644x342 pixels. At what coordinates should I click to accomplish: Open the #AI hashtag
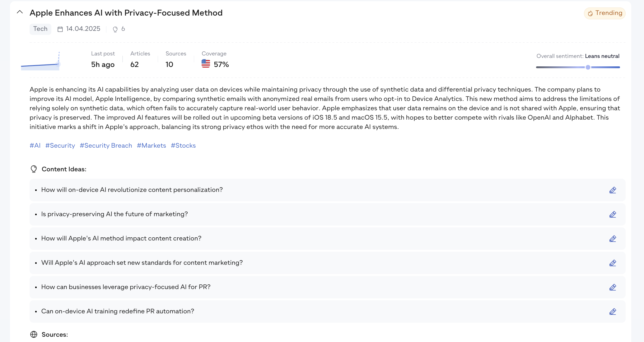[x=35, y=145]
